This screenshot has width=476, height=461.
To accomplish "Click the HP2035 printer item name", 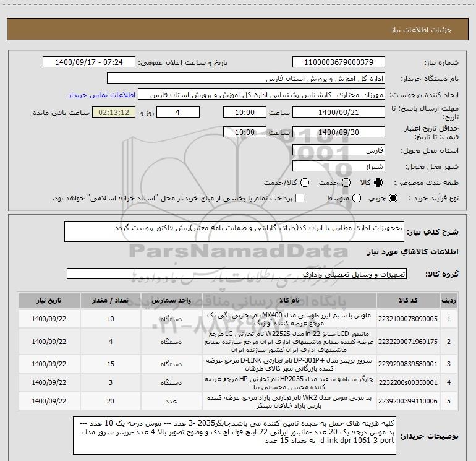I will pos(289,383).
